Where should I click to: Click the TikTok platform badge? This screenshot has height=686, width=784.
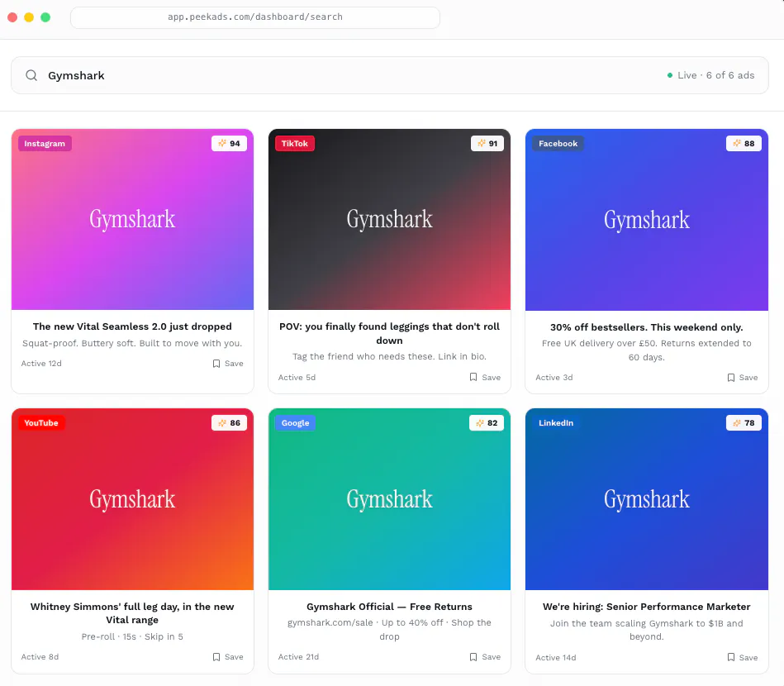click(294, 143)
